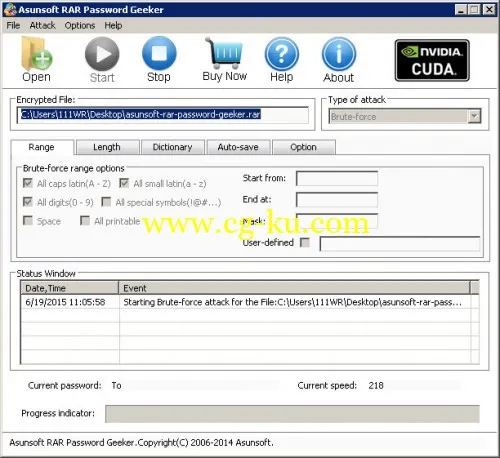Click the End at input field
This screenshot has height=458, width=500.
click(x=337, y=200)
